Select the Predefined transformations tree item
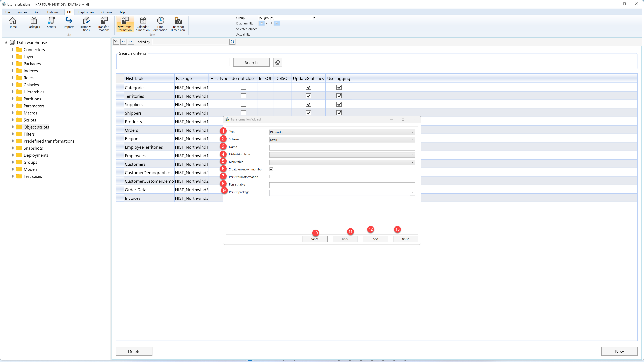644x362 pixels. click(x=49, y=141)
